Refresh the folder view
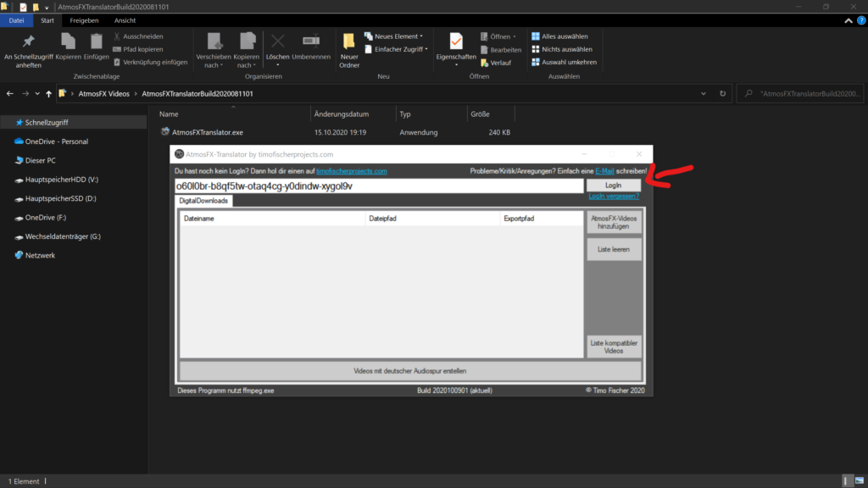 [722, 93]
